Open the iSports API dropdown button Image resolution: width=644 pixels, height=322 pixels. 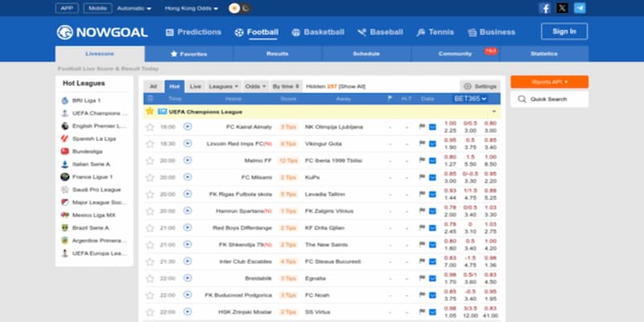(x=550, y=82)
